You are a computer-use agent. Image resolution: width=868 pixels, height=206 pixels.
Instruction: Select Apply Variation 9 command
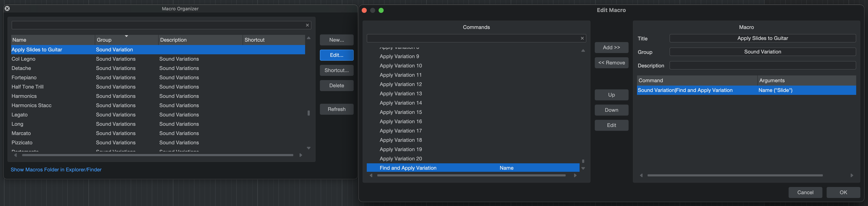[473, 56]
